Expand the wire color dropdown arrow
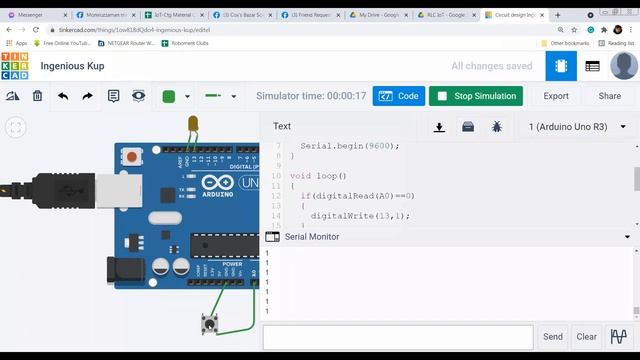The height and width of the screenshot is (360, 640). point(187,97)
